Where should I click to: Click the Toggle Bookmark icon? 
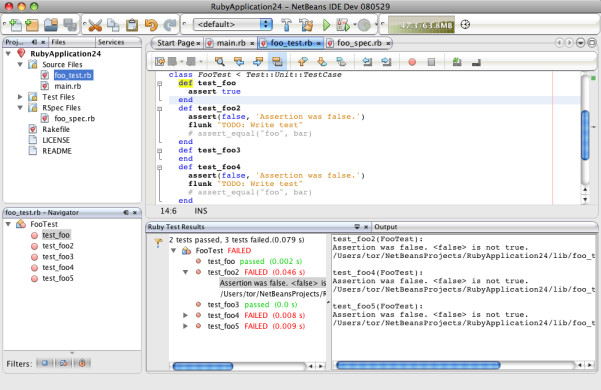click(x=341, y=62)
